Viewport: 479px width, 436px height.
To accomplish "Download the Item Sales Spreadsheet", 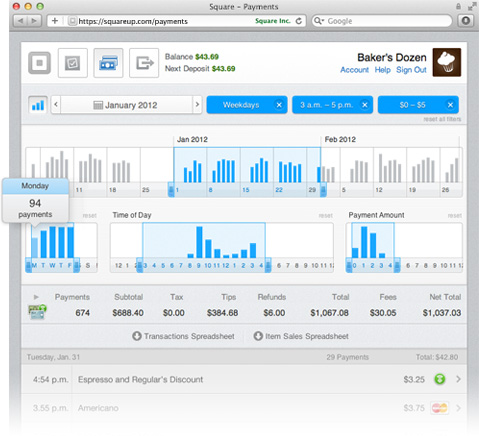I will (301, 336).
